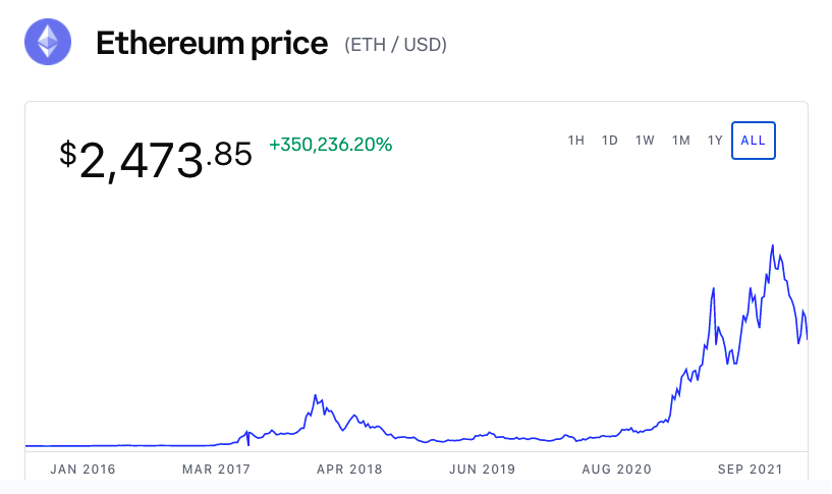Click the Ethereum price heading

[x=211, y=44]
